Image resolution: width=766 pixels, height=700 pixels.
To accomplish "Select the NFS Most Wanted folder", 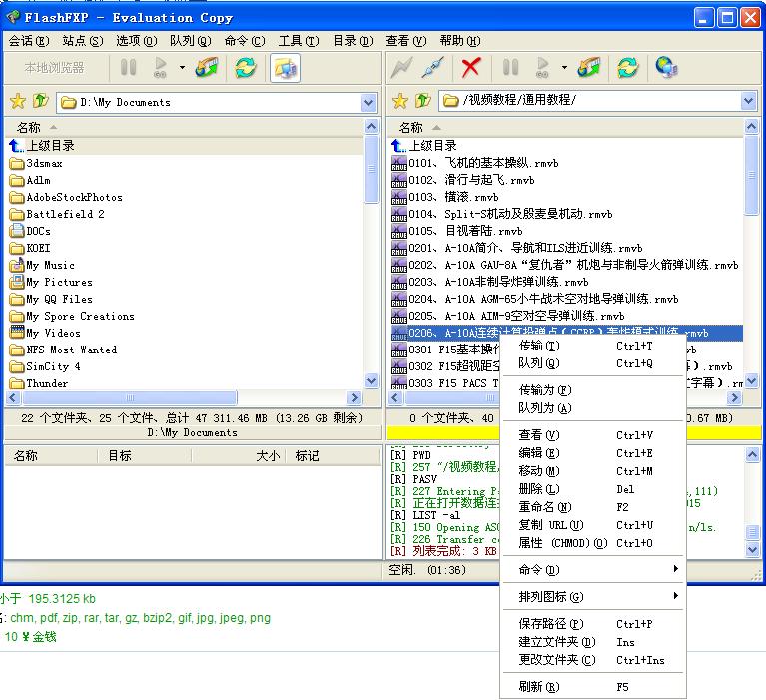I will pyautogui.click(x=63, y=350).
